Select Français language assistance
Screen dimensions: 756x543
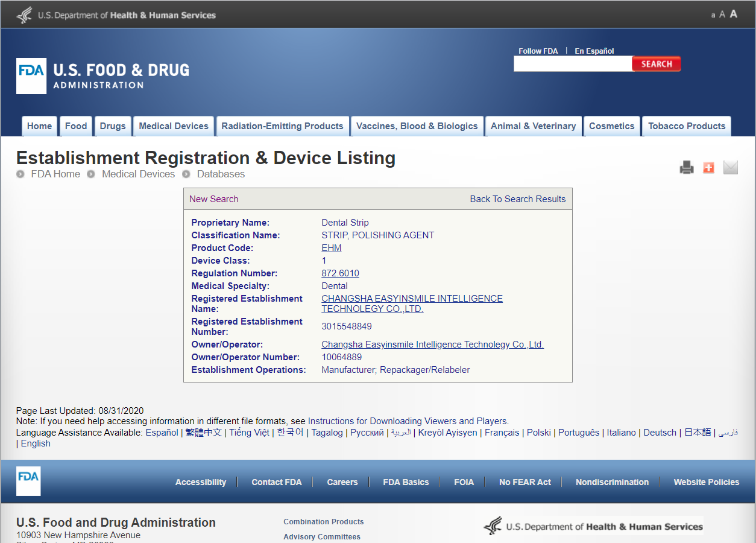(x=502, y=433)
